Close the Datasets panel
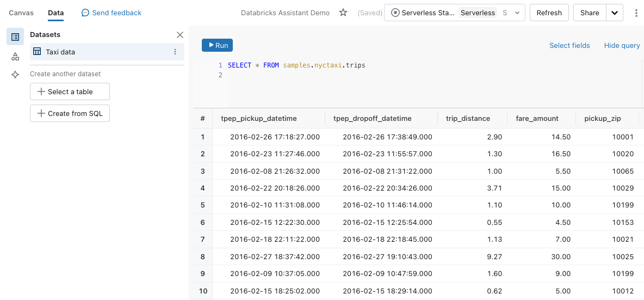644x300 pixels. tap(180, 35)
